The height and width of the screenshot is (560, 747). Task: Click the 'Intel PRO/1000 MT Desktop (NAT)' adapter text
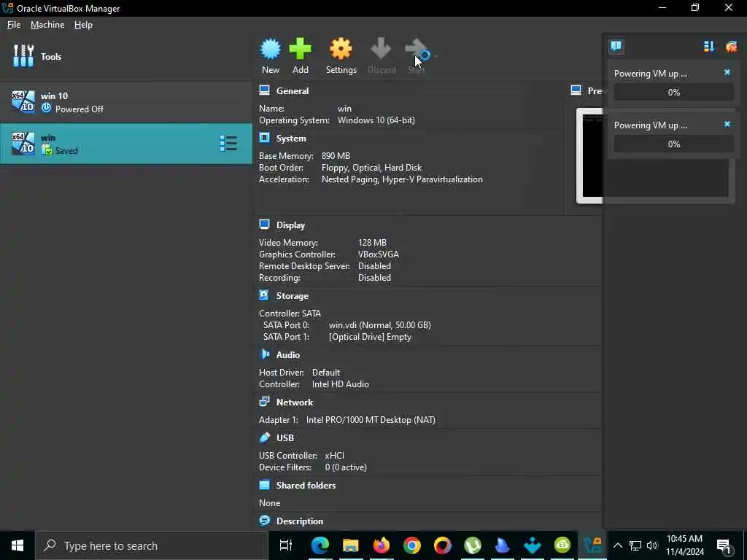point(371,420)
